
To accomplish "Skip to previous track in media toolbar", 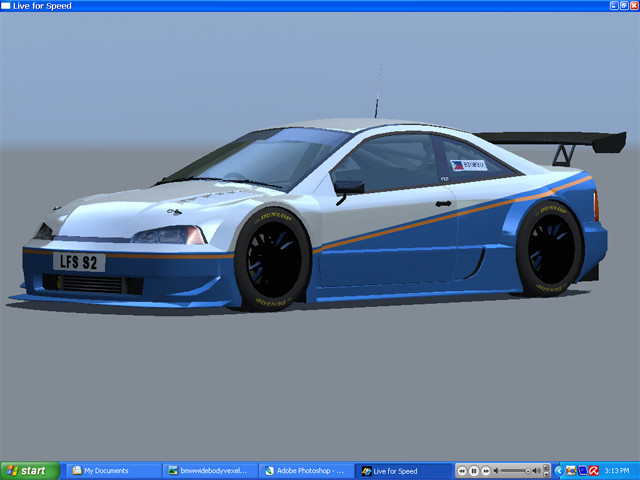I will [x=462, y=471].
